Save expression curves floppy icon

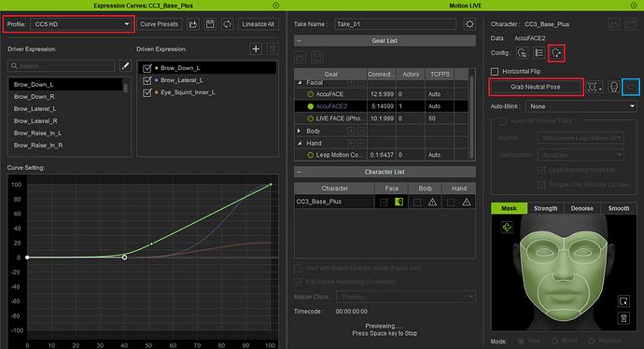(210, 24)
